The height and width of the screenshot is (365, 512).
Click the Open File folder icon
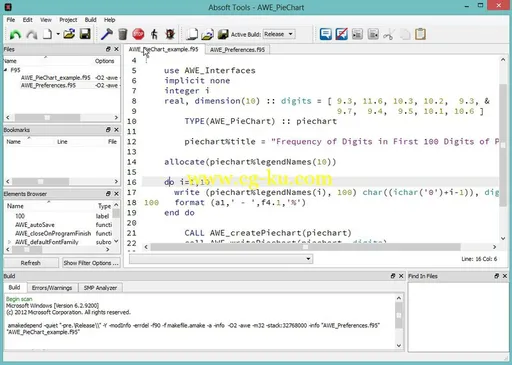(x=69, y=34)
